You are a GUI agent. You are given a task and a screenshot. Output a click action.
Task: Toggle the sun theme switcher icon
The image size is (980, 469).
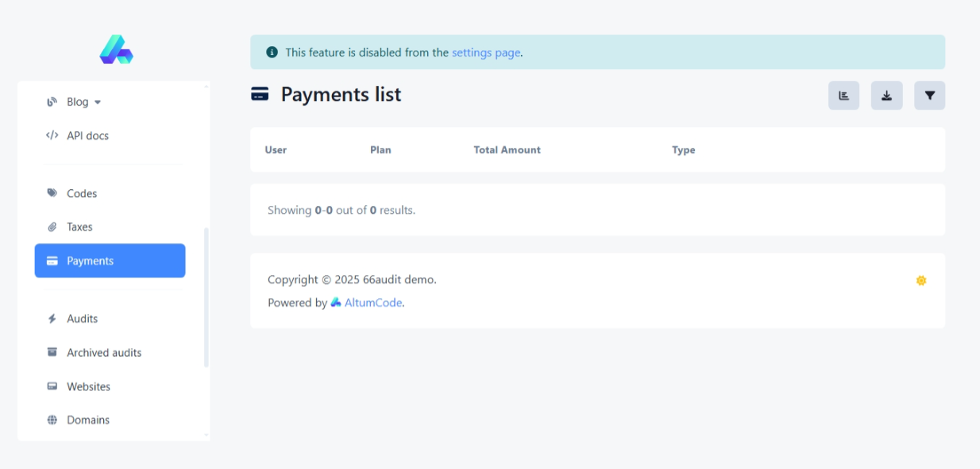[920, 281]
